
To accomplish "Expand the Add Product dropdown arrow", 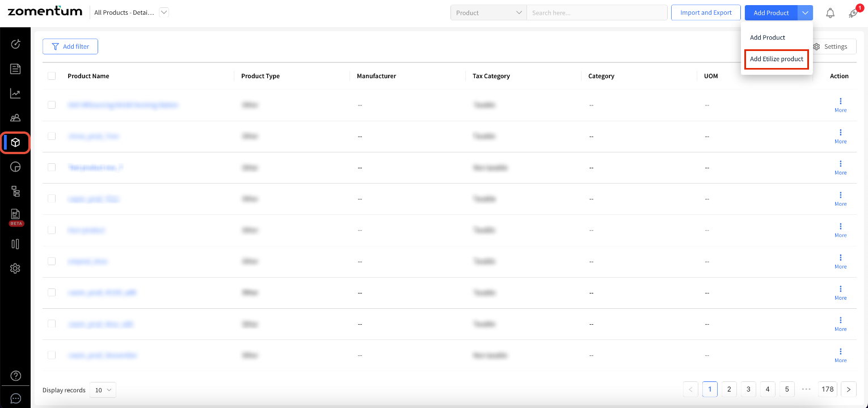I will click(805, 12).
